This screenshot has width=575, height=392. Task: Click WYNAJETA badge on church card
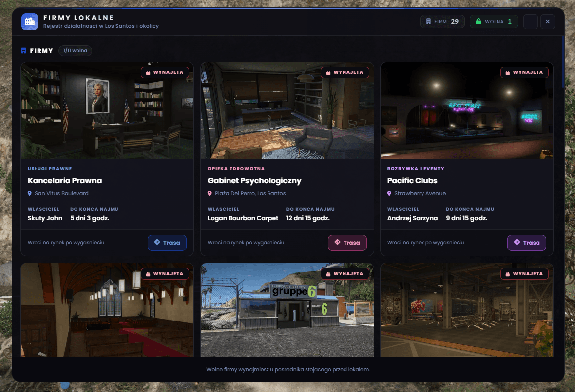pos(165,274)
